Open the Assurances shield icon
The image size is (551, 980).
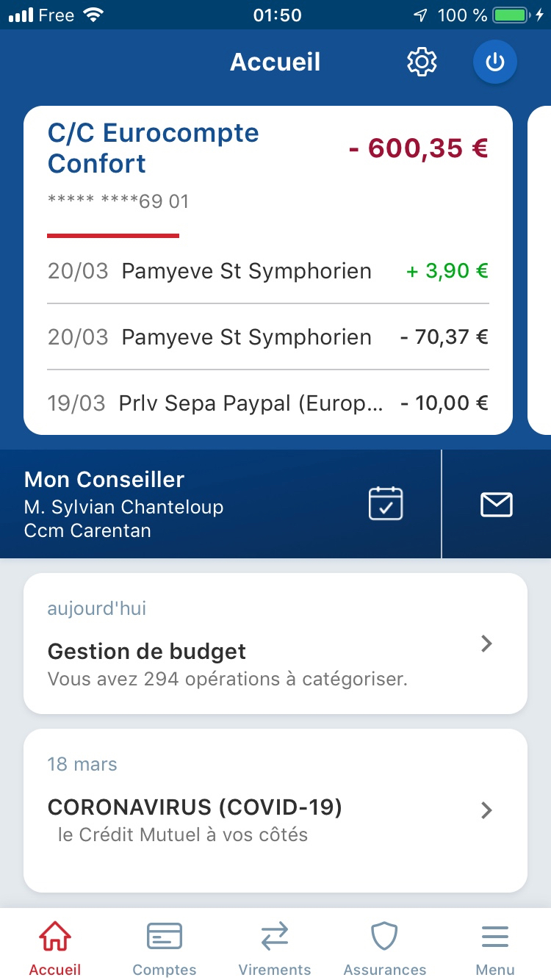pos(384,937)
